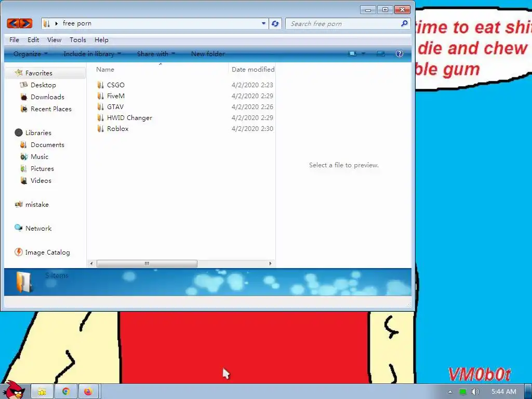Open the Pictures library

point(42,169)
